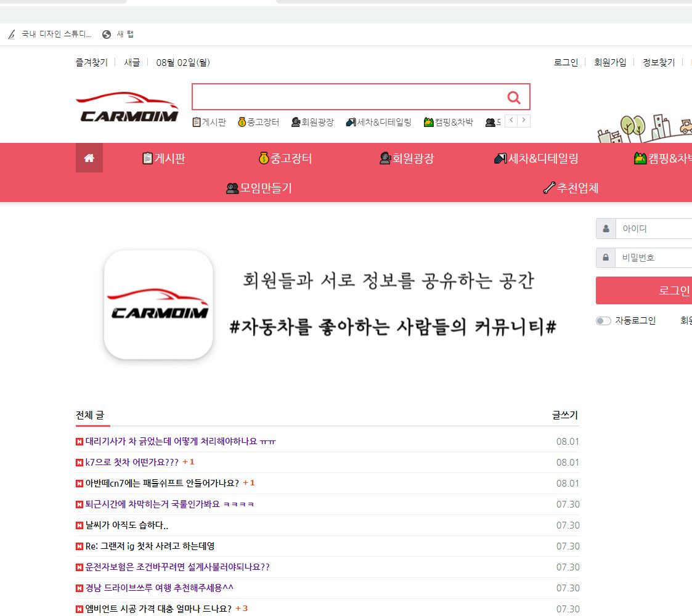Click 로그인 link in the top bar
This screenshot has height=616, width=692.
[x=566, y=62]
